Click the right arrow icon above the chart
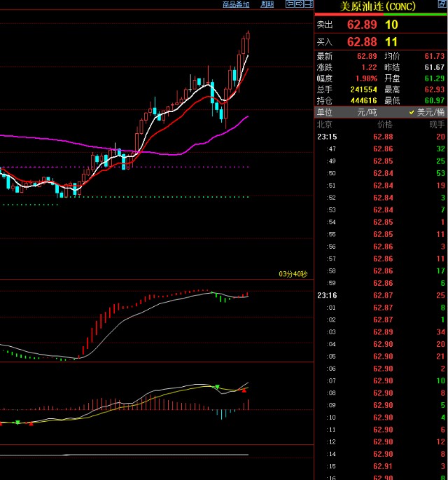 tap(299, 4)
